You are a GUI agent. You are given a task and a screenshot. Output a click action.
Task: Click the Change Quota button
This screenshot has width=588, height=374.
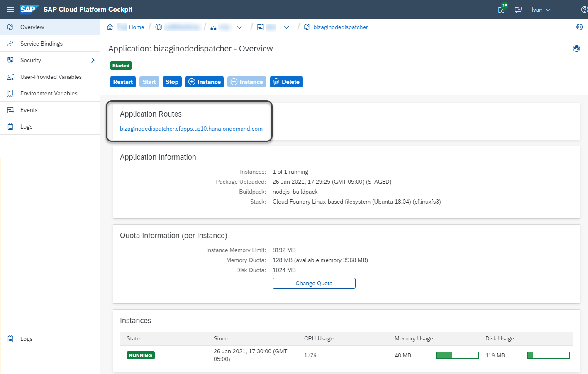coord(314,283)
